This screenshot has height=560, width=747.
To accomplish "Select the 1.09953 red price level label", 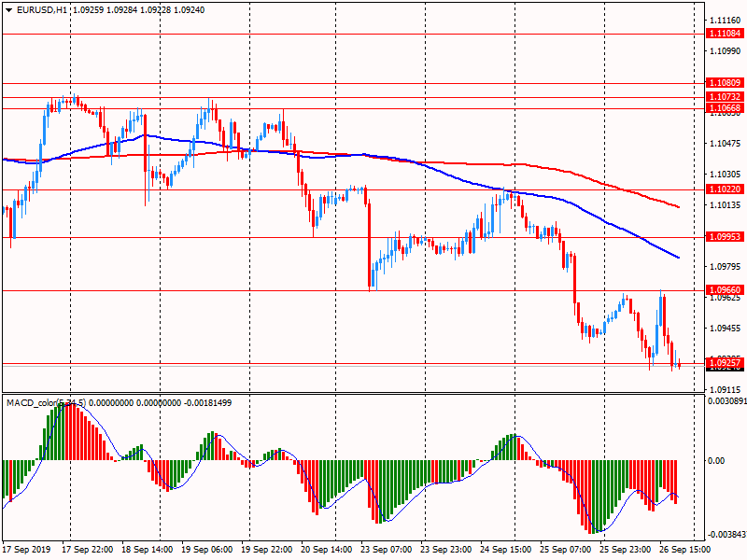I will click(725, 237).
